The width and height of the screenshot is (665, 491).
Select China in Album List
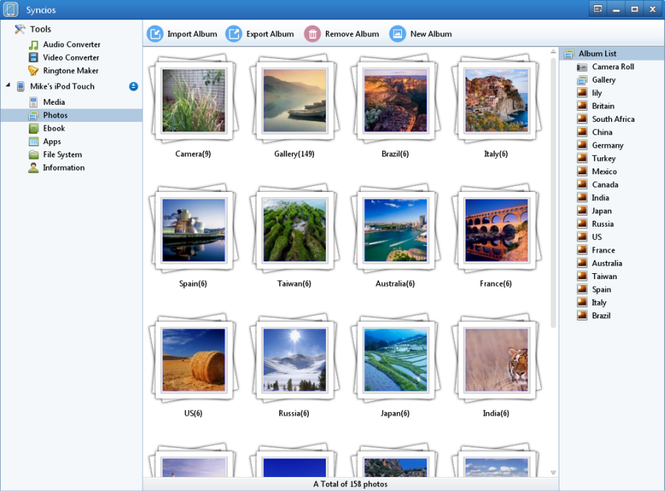[595, 132]
